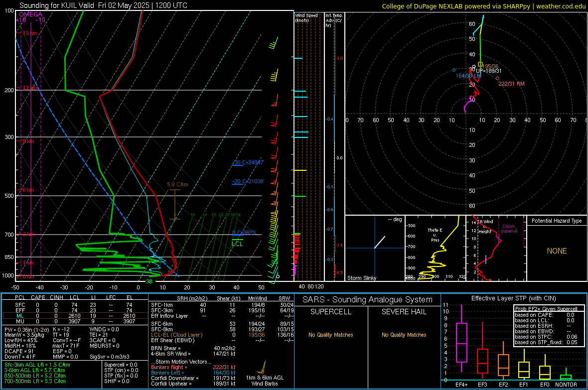
Task: Click the green LCL marker label
Action: pos(237,244)
